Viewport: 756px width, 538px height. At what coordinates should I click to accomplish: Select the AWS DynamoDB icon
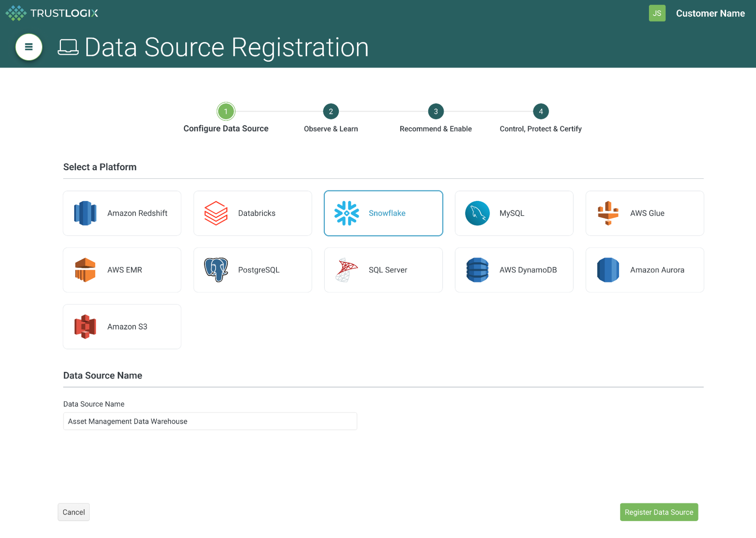coord(477,270)
